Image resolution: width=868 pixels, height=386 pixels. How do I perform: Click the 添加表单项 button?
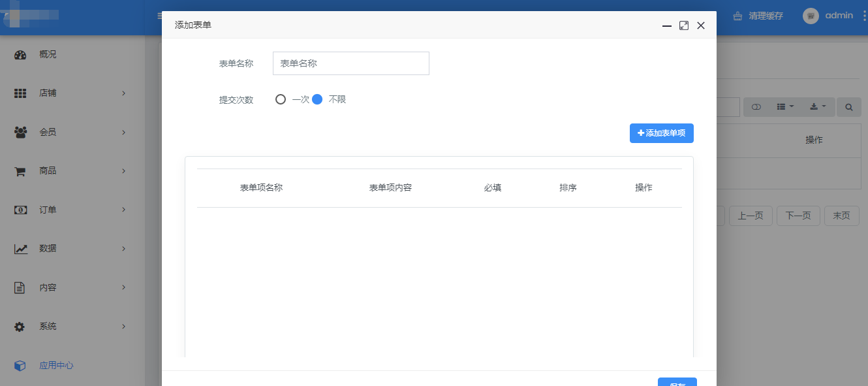661,133
